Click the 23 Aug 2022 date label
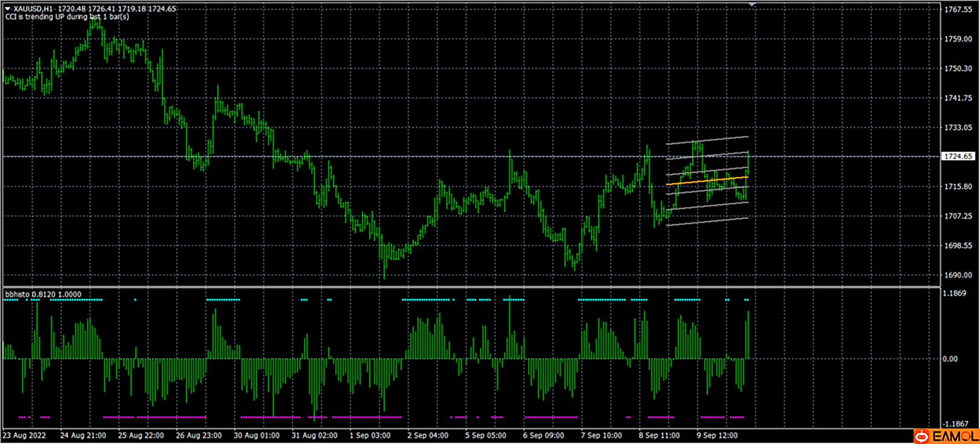980x444 pixels. [x=24, y=435]
